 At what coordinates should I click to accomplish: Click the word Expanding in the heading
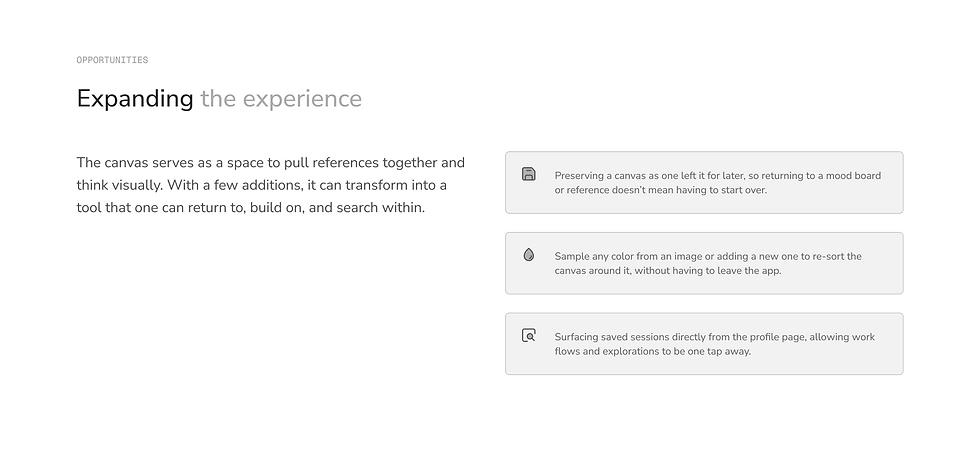pyautogui.click(x=135, y=99)
